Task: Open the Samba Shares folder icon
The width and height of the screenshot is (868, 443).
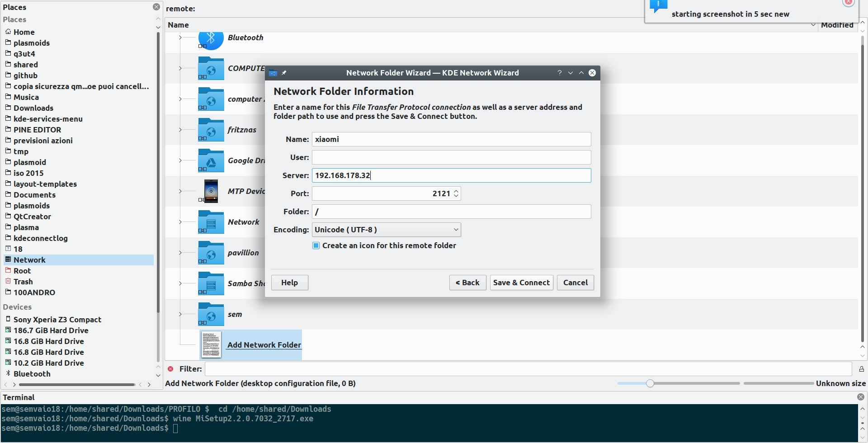Action: (211, 283)
